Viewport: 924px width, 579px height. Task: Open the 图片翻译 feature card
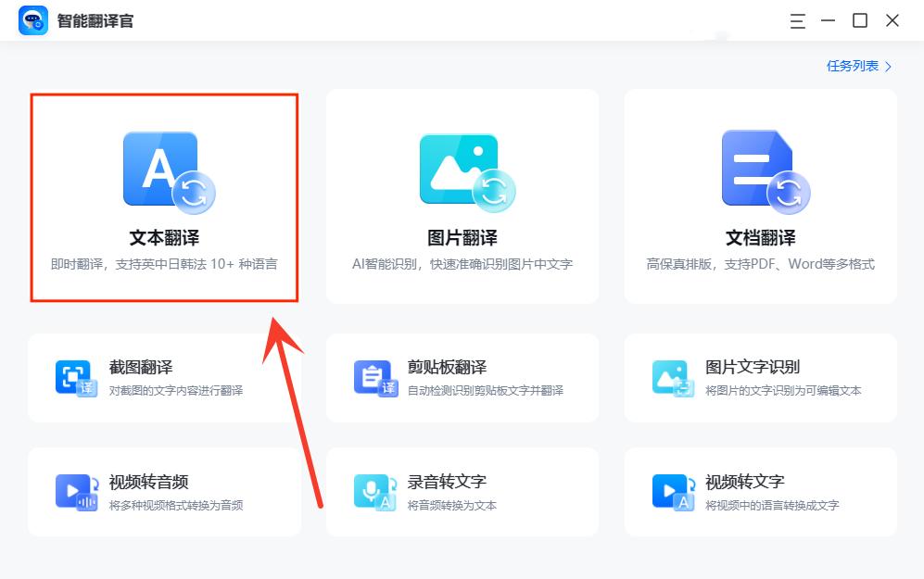click(462, 195)
